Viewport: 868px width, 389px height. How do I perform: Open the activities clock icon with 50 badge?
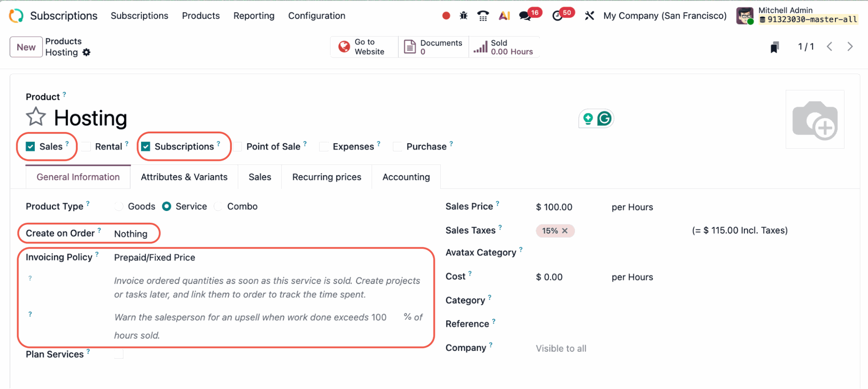[557, 16]
